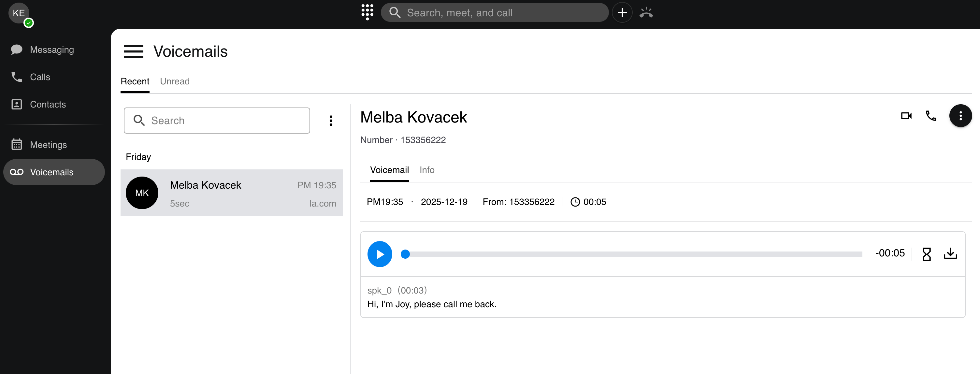This screenshot has width=980, height=374.
Task: Click the hourglass playback speed icon
Action: pos(926,254)
